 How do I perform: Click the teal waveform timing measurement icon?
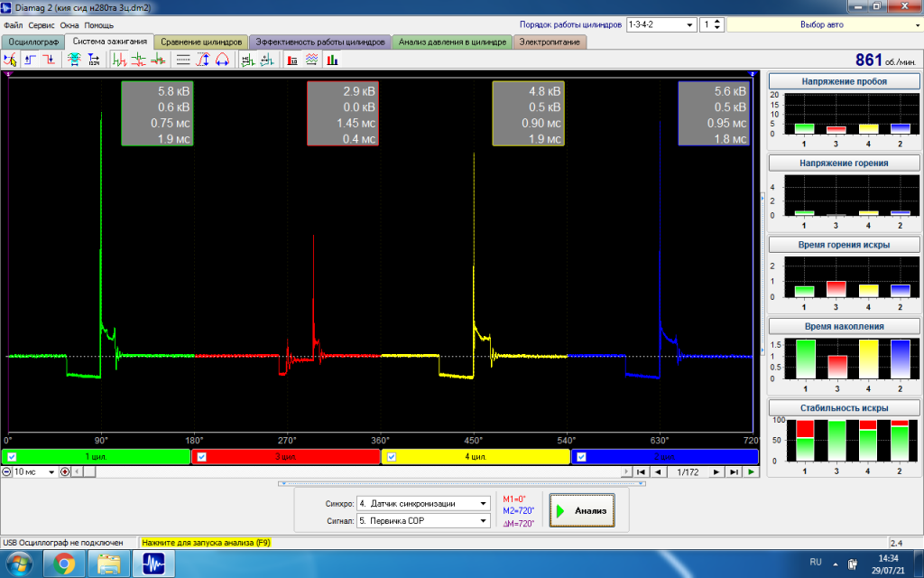tap(267, 60)
